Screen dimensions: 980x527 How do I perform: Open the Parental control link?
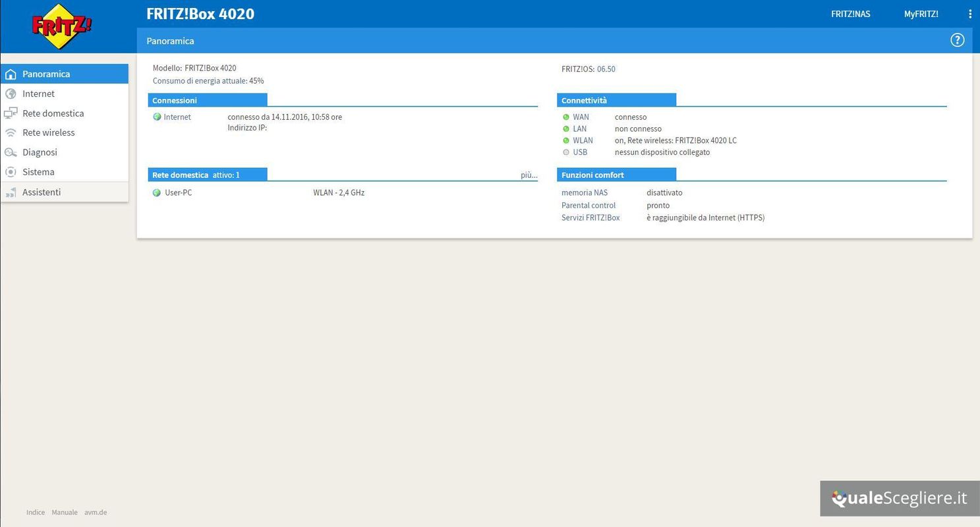pyautogui.click(x=588, y=206)
